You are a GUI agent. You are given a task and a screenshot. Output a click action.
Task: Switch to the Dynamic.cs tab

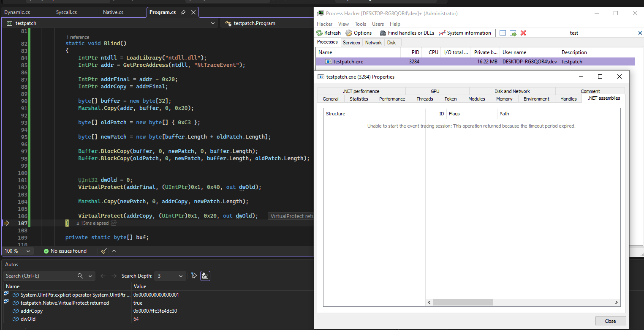pos(17,12)
